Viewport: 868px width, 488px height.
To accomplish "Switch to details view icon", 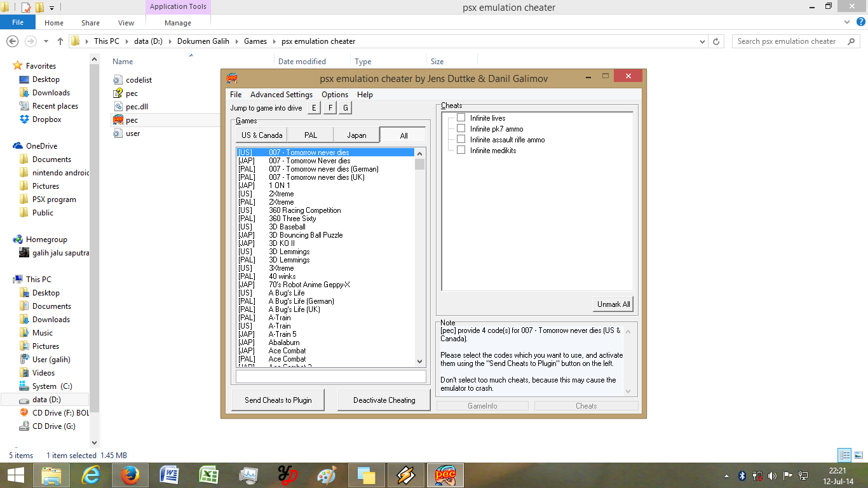I will 844,455.
